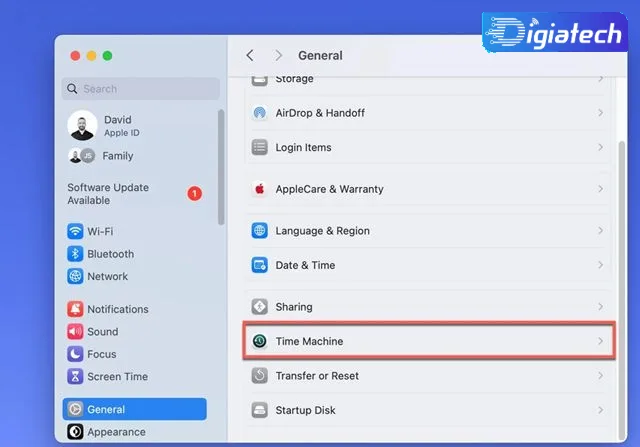
Task: Click the Date & Time icon
Action: (260, 265)
